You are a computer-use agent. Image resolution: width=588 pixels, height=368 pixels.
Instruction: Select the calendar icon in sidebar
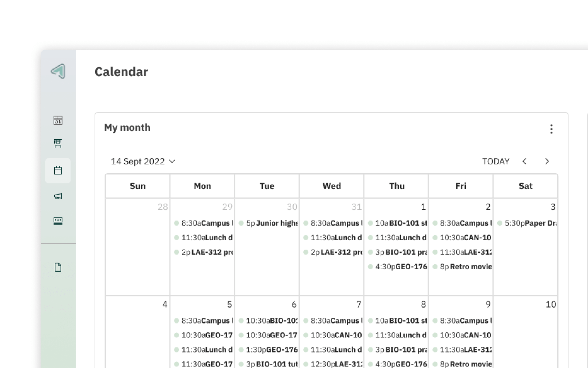(58, 171)
